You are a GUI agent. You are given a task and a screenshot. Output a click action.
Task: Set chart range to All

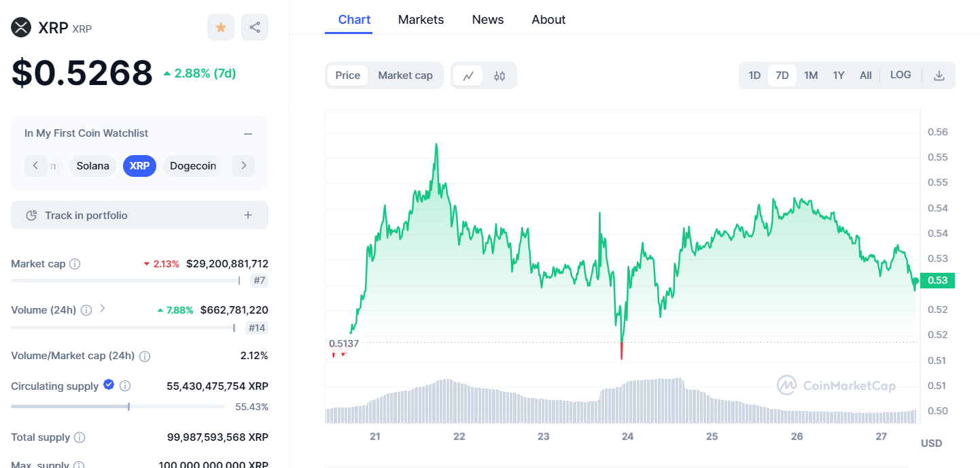866,76
